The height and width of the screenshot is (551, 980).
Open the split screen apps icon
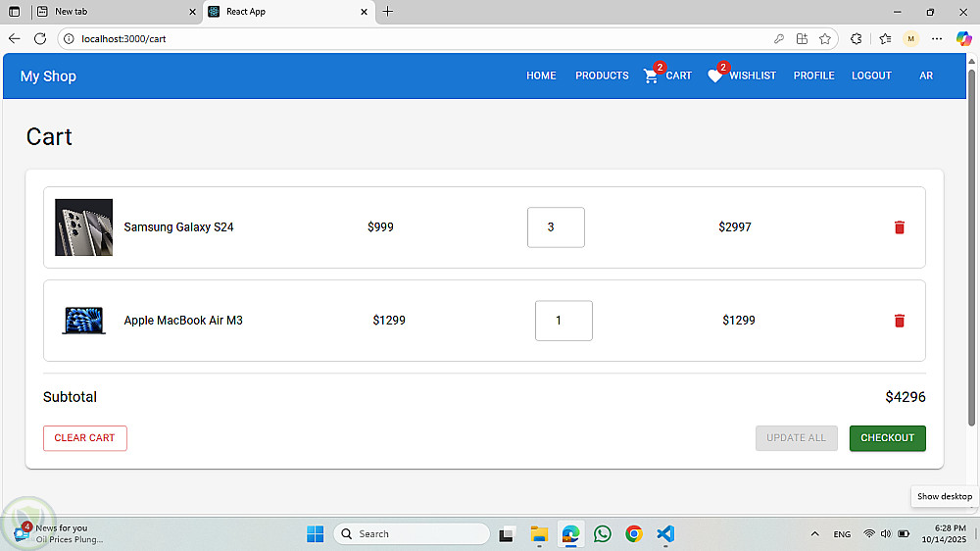click(802, 39)
